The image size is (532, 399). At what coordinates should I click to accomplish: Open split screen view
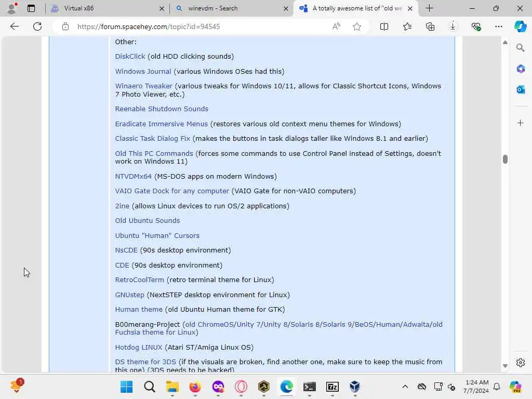pyautogui.click(x=384, y=26)
